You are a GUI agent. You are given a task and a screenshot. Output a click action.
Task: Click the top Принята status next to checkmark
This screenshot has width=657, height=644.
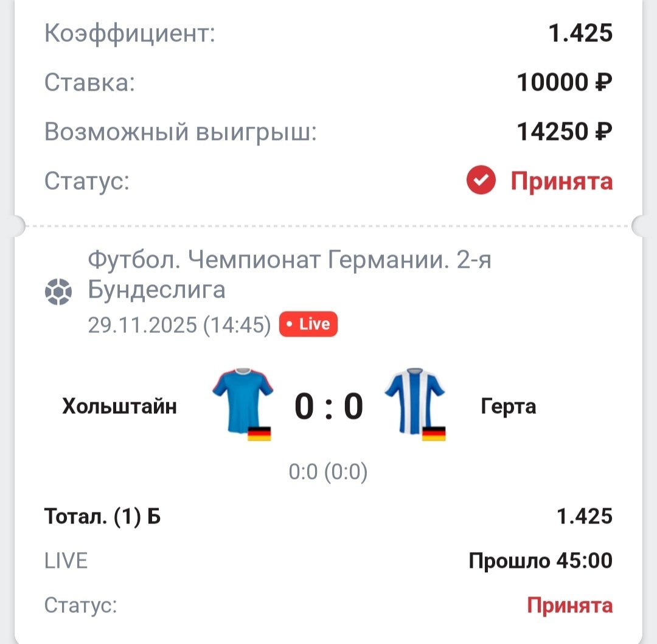tap(561, 181)
